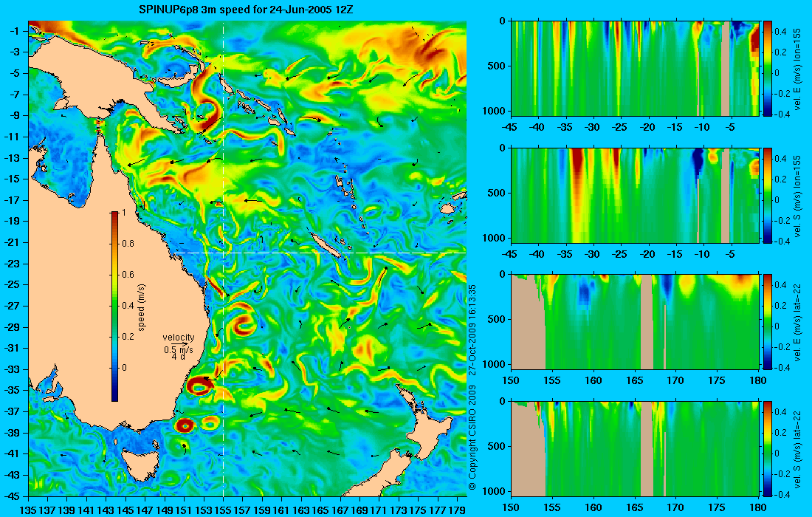
Task: Click the colorbar of the vel. E lon=155 panel
Action: tap(768, 68)
